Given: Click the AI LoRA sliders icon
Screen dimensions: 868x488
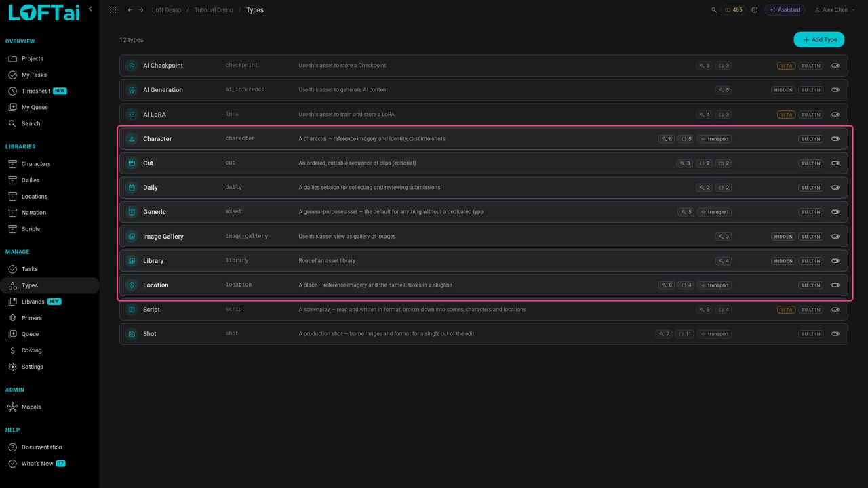Looking at the screenshot, I should point(132,115).
